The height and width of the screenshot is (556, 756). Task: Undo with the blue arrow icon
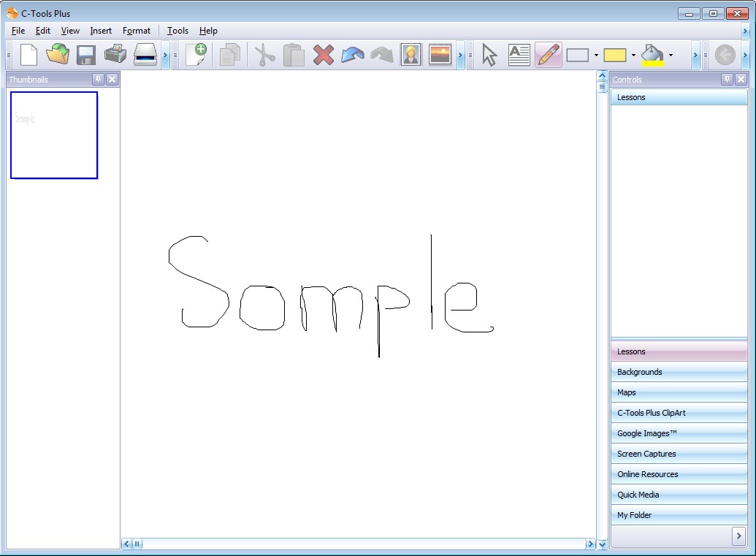[x=353, y=55]
